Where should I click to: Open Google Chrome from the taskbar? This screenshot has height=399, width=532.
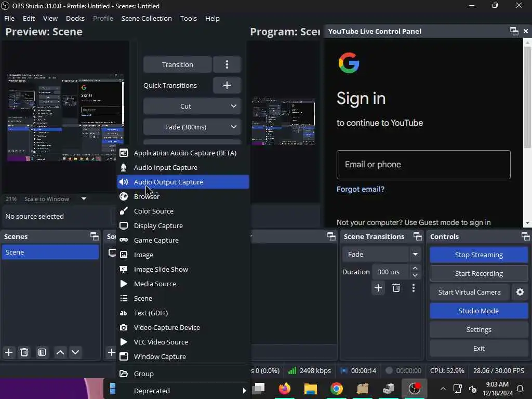337,389
